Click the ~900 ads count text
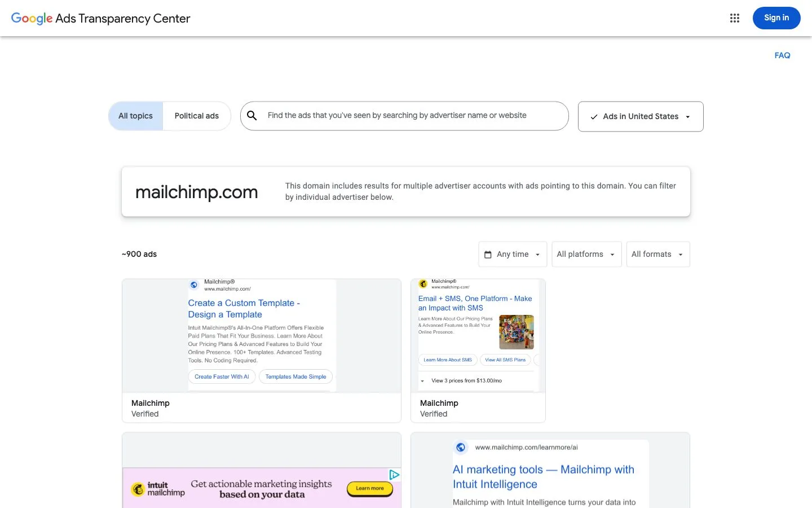The width and height of the screenshot is (812, 508). [x=139, y=255]
